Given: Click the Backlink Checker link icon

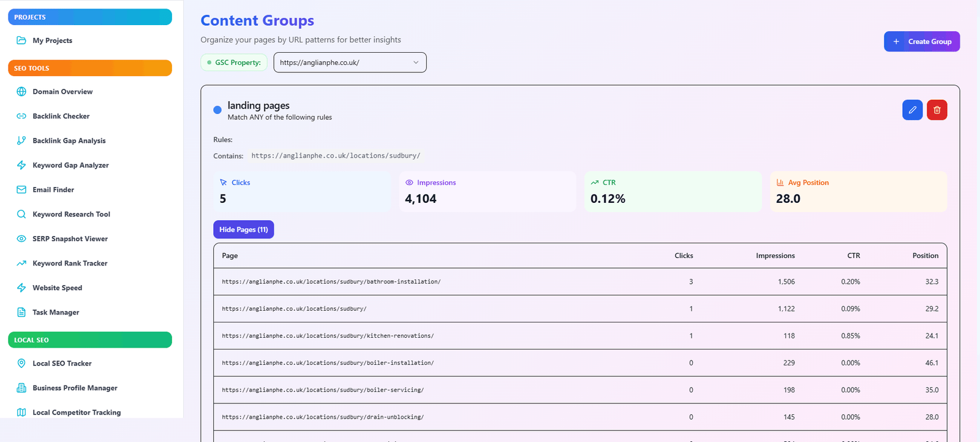Looking at the screenshot, I should 21,116.
